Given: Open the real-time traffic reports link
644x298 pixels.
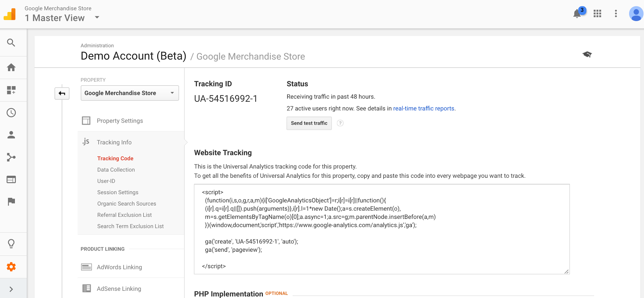Looking at the screenshot, I should click(x=424, y=109).
